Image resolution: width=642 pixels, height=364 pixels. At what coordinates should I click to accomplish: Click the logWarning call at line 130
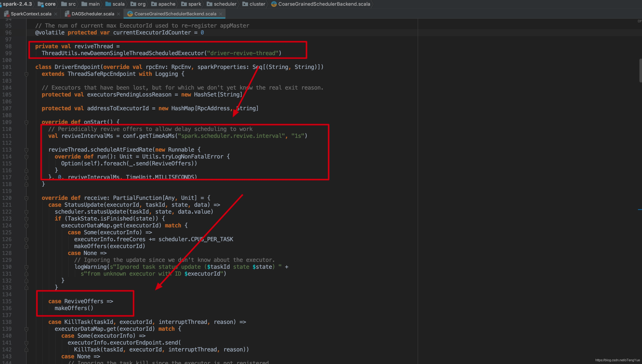point(90,267)
